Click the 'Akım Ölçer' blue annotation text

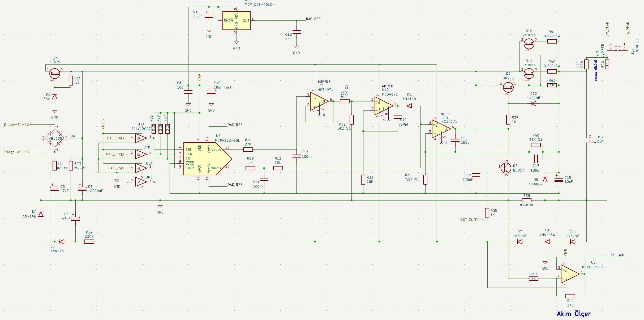tap(574, 314)
